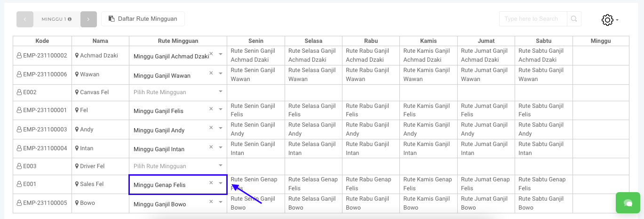Clear Minggu Ganjil Bowo selection

click(x=211, y=202)
